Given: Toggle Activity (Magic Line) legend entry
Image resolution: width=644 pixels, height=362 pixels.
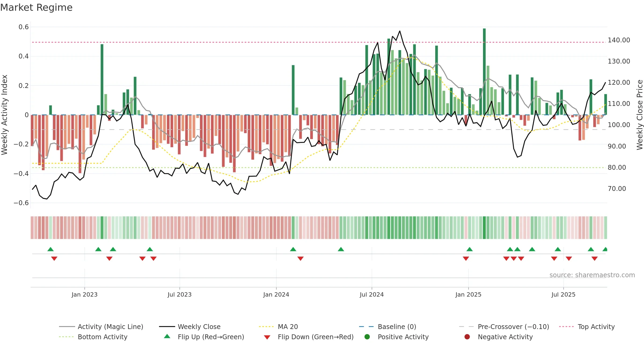Looking at the screenshot, I should coord(101,327).
